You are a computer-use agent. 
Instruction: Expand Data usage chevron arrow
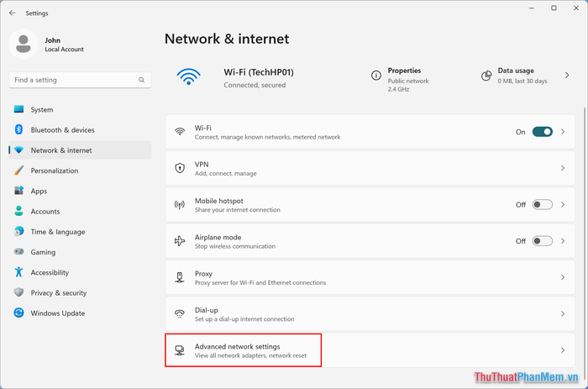[567, 76]
